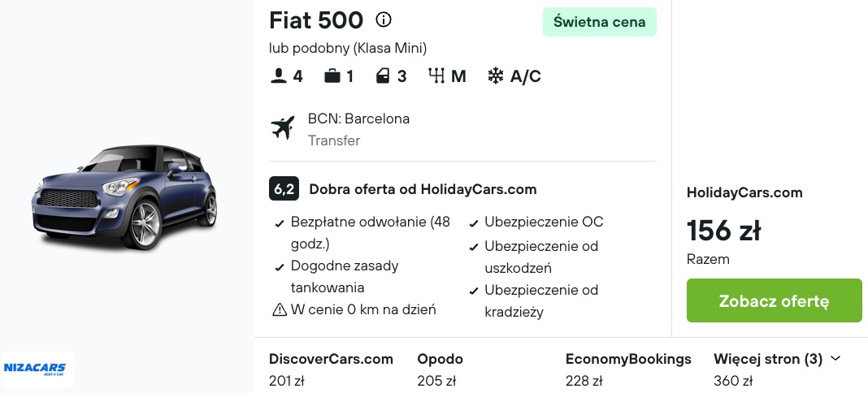
Task: Click the blue car thumbnail image
Action: click(x=125, y=197)
